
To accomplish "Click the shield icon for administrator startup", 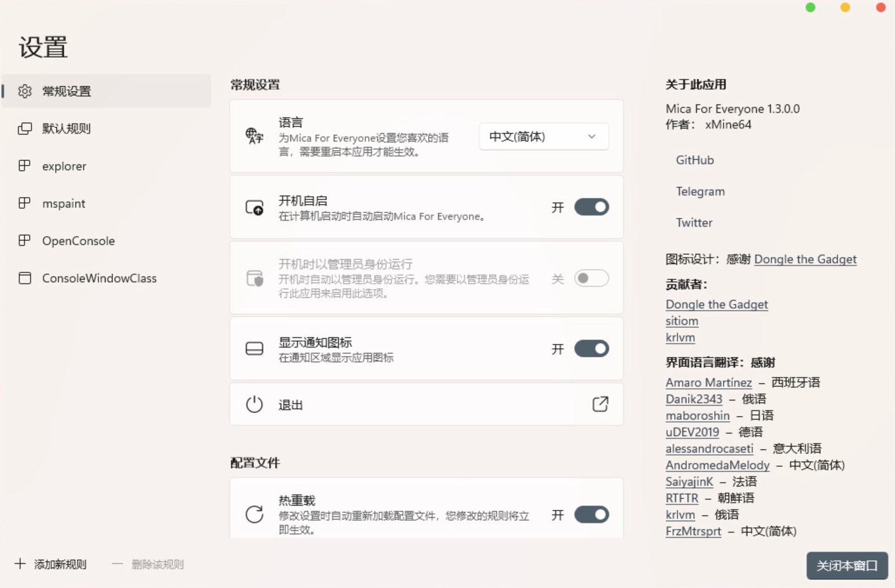I will pos(254,278).
